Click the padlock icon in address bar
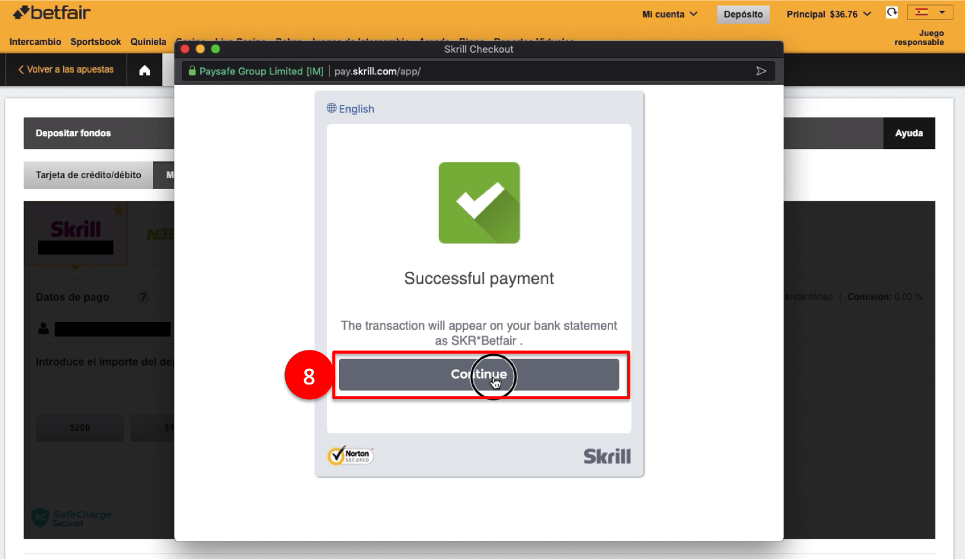This screenshot has height=560, width=965. point(192,71)
